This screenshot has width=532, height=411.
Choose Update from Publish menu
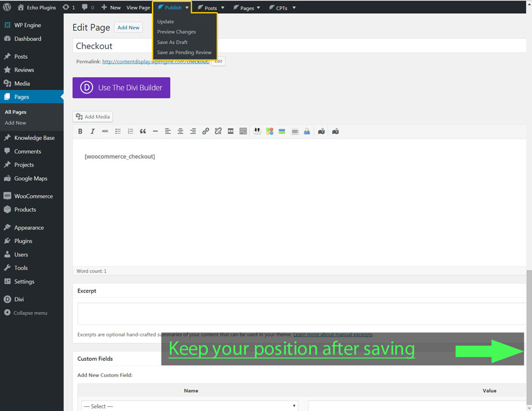[x=166, y=21]
